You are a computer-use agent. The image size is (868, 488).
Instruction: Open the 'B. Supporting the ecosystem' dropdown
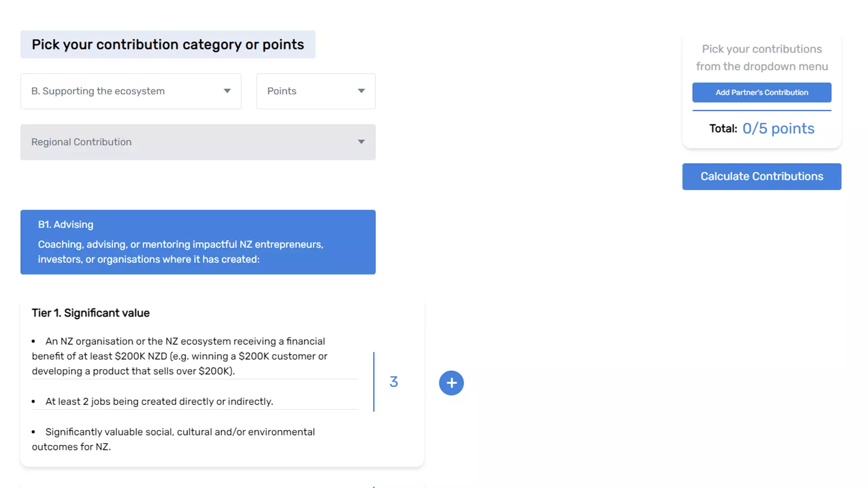point(131,91)
